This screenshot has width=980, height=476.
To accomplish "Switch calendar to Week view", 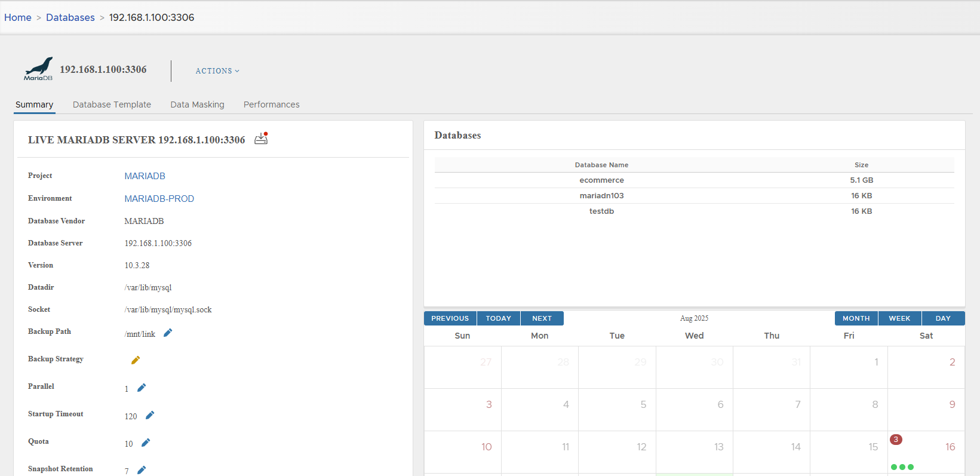I will point(899,318).
